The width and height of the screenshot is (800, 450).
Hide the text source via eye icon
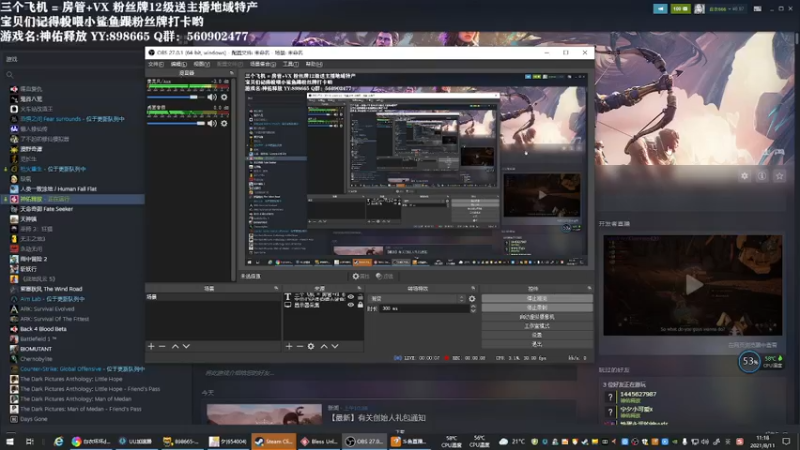[351, 296]
